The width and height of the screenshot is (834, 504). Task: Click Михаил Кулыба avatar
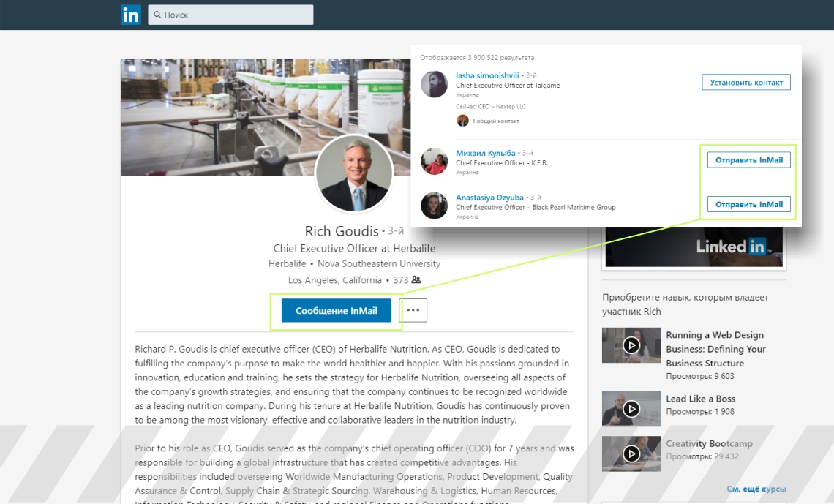coord(434,161)
